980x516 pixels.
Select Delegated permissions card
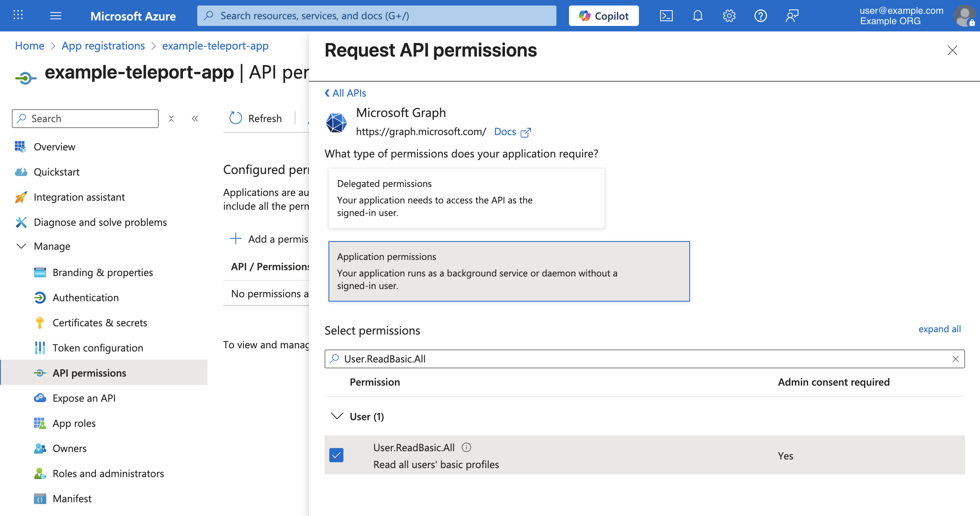(466, 198)
